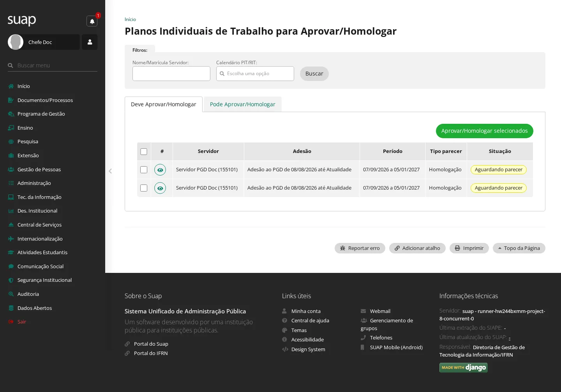Open the Telefones footer link

tap(381, 338)
